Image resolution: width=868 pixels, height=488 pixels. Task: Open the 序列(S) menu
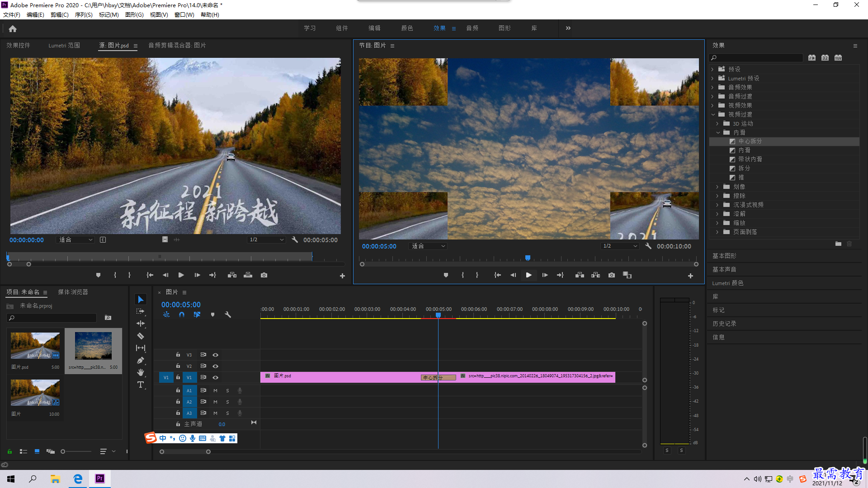click(84, 14)
